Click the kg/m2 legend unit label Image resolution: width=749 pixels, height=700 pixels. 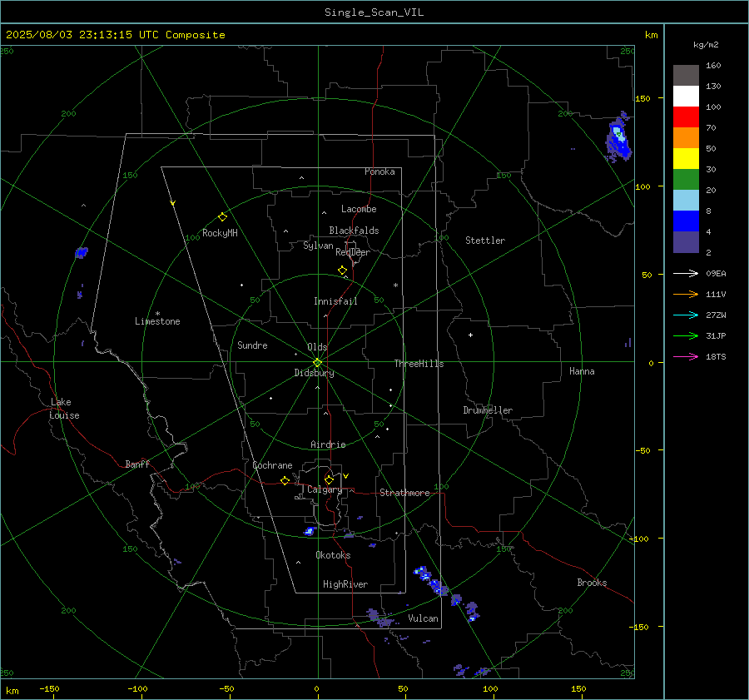coord(706,45)
